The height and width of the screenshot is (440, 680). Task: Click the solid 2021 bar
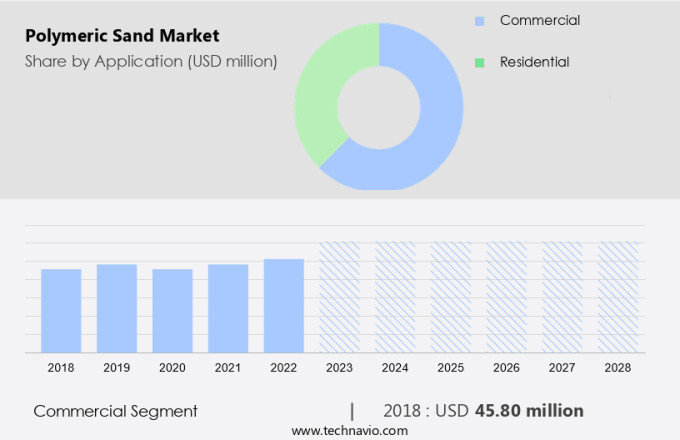(x=228, y=308)
